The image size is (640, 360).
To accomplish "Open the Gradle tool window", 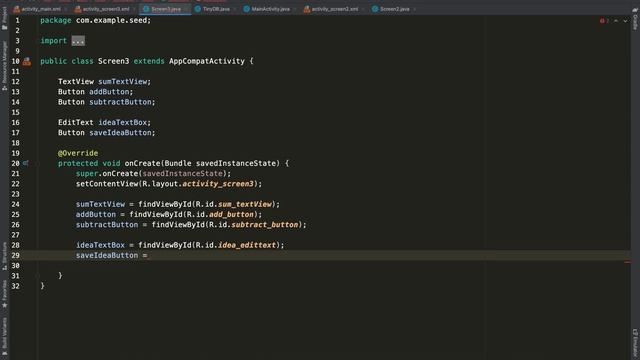I will click(x=635, y=18).
